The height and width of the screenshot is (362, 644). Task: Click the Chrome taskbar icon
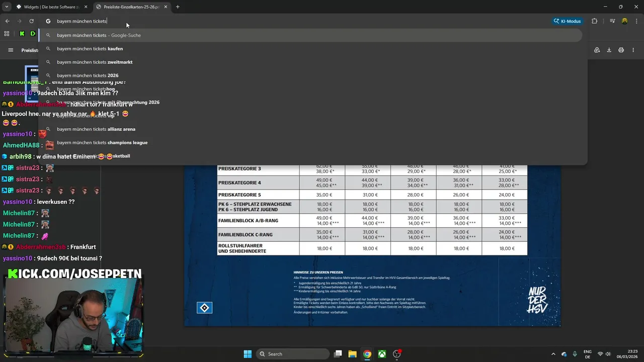click(x=367, y=354)
